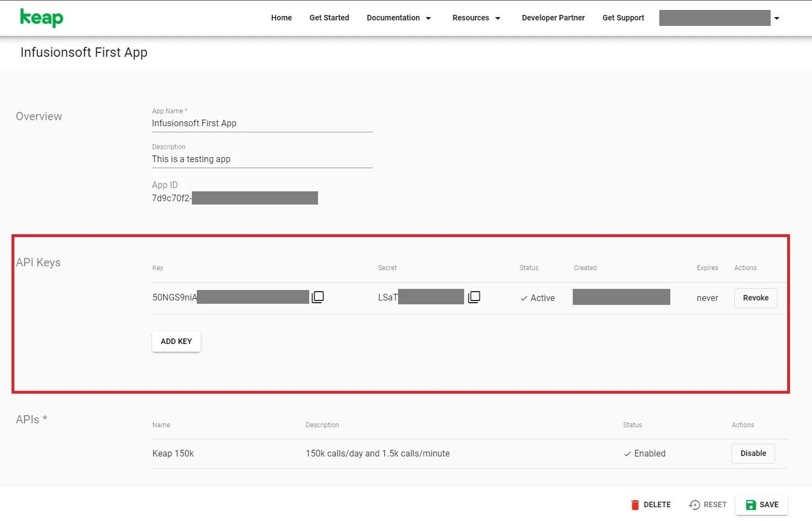
Task: Open the account dropdown arrow
Action: 777,18
